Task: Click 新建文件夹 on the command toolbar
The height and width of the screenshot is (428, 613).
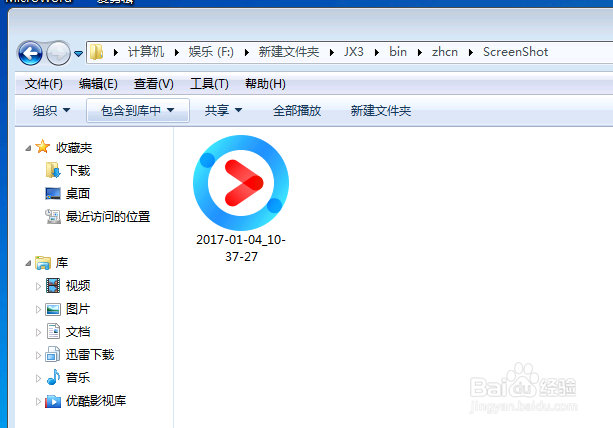Action: [380, 111]
